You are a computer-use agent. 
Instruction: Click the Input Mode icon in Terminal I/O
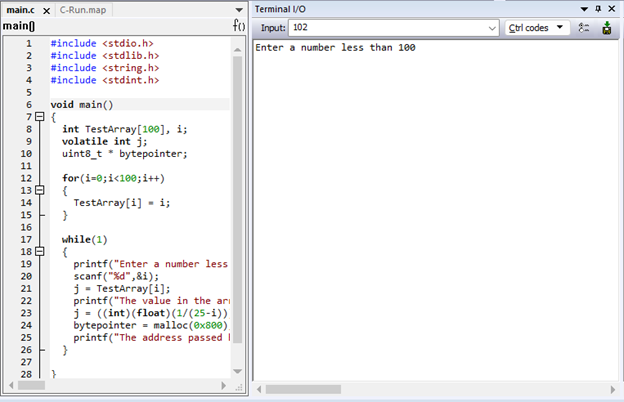[584, 28]
